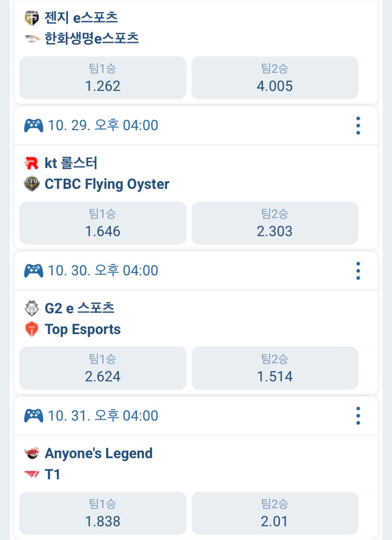Image resolution: width=392 pixels, height=540 pixels.
Task: Select 팀1승 odds 1.646 for kt 롤스터
Action: coord(103,223)
